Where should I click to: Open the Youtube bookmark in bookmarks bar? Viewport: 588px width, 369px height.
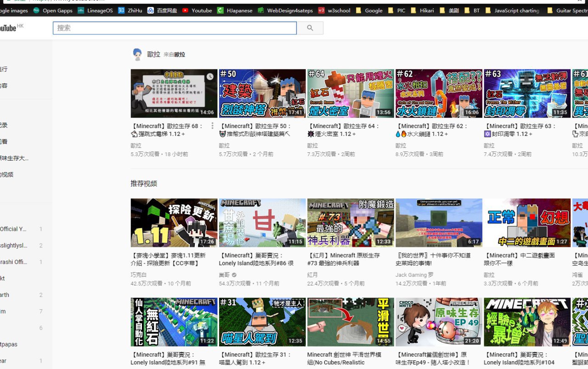pos(197,10)
